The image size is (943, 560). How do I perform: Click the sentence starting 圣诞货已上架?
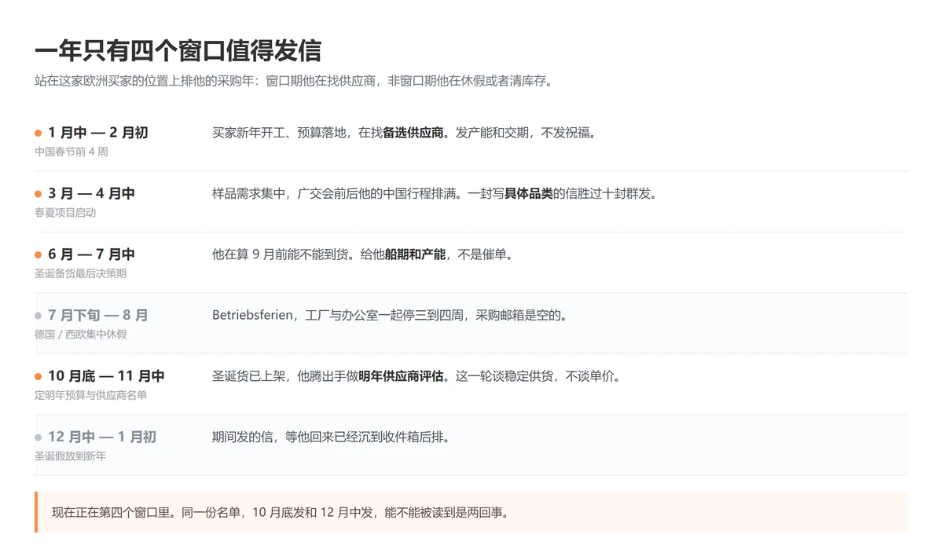[419, 376]
